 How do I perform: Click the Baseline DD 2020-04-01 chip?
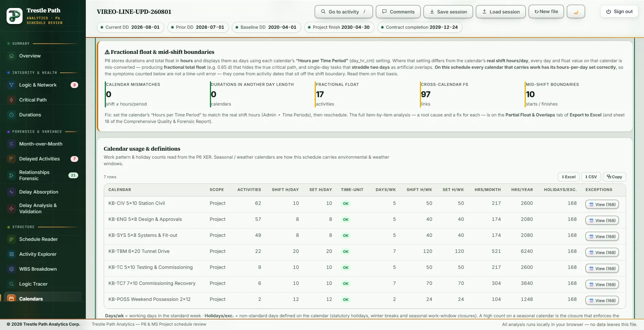point(267,27)
